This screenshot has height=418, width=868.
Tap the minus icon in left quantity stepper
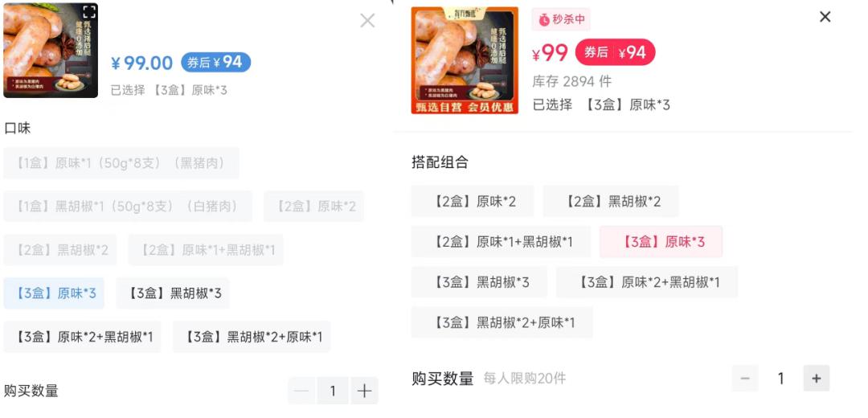[x=301, y=391]
